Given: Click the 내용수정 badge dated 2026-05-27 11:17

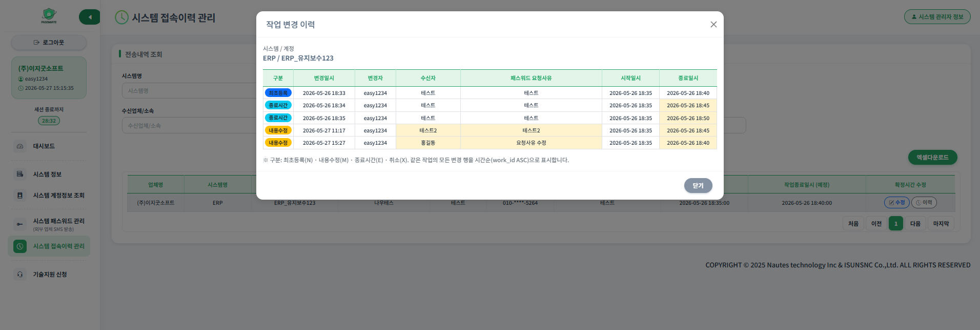Looking at the screenshot, I should tap(278, 130).
